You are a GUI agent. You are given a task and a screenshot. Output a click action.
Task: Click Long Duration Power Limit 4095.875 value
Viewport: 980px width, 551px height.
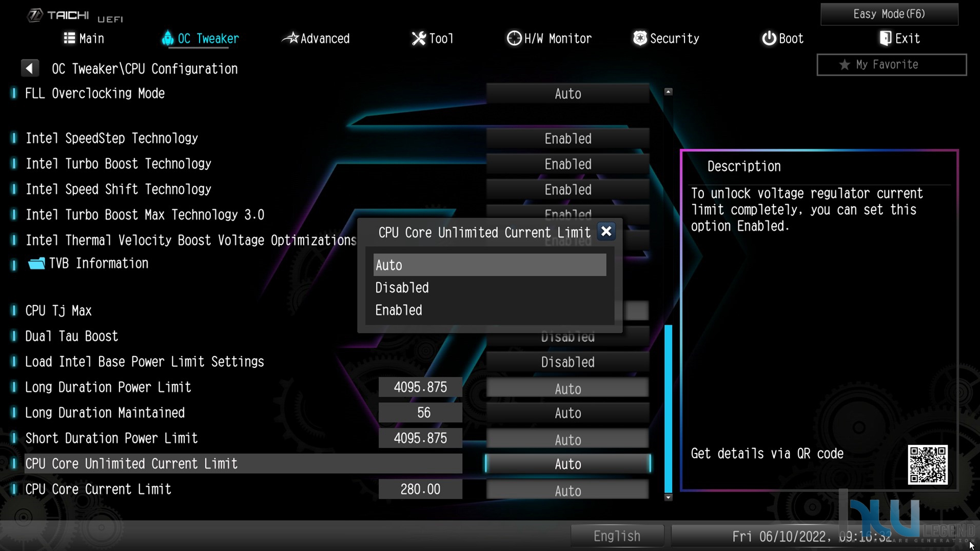tap(420, 387)
